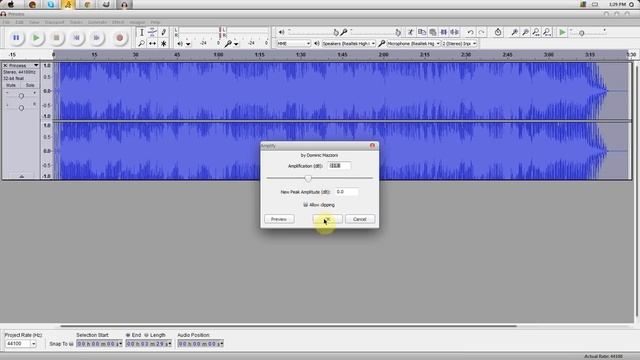Skip to end of the track
Image resolution: width=640 pixels, height=360 pixels.
[x=96, y=38]
